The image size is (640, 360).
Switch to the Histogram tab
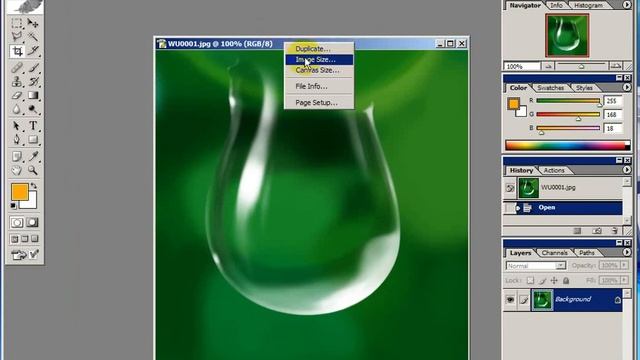click(588, 5)
